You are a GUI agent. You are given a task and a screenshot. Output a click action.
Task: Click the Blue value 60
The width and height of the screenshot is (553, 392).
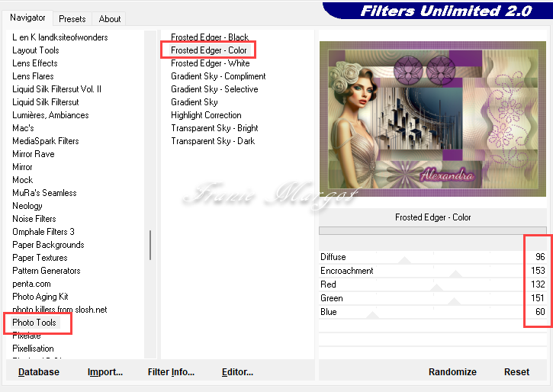(540, 312)
